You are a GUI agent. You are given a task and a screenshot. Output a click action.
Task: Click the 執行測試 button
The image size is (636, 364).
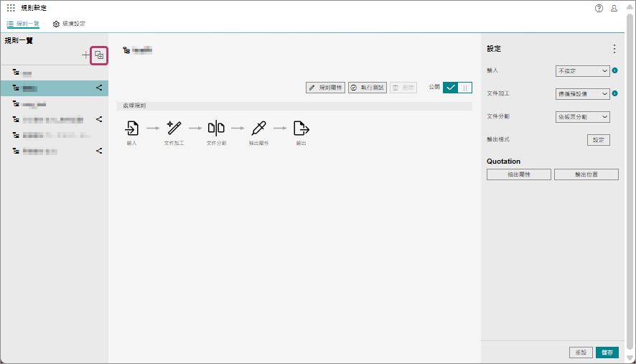pos(367,87)
